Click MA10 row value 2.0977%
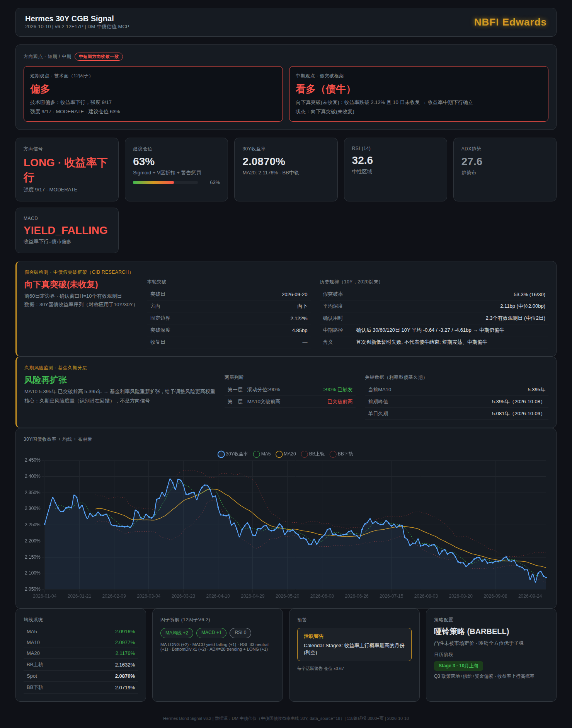Viewport: 572px width, 728px height. 125,643
